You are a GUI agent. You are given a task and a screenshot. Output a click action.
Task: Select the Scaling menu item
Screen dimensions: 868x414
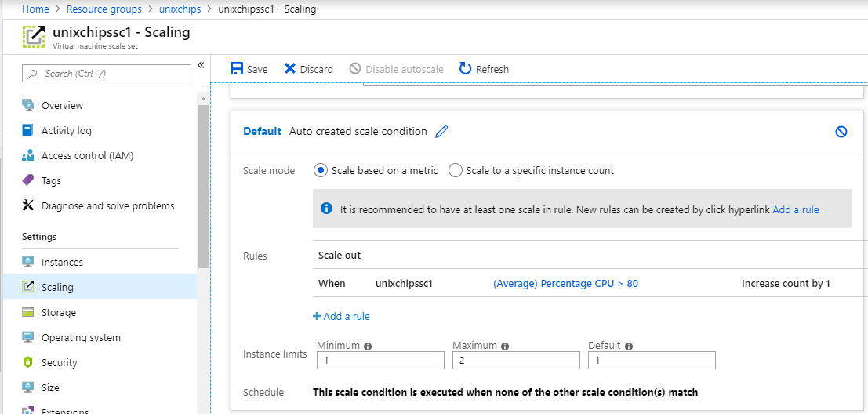coord(100,287)
